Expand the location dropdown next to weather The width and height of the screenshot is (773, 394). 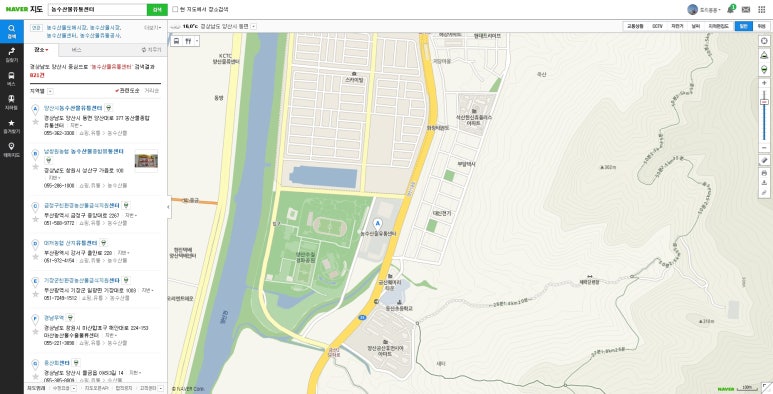click(253, 26)
